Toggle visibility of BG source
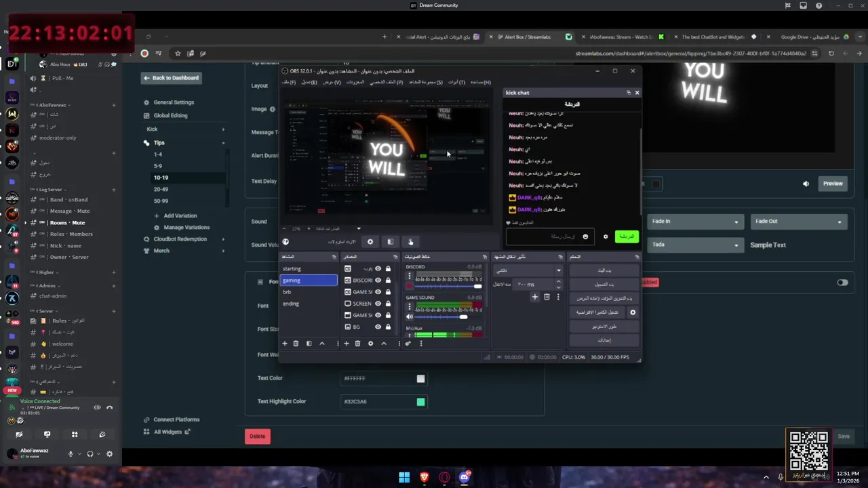 378,327
